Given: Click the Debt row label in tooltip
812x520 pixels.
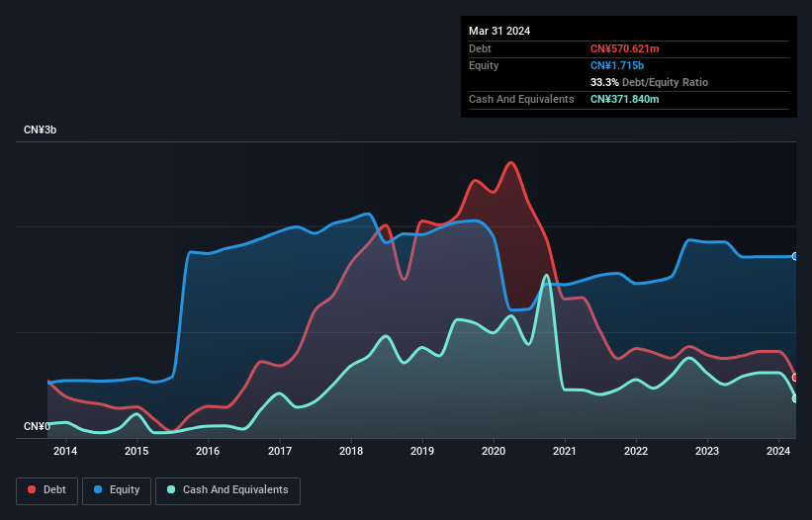Looking at the screenshot, I should 480,48.
